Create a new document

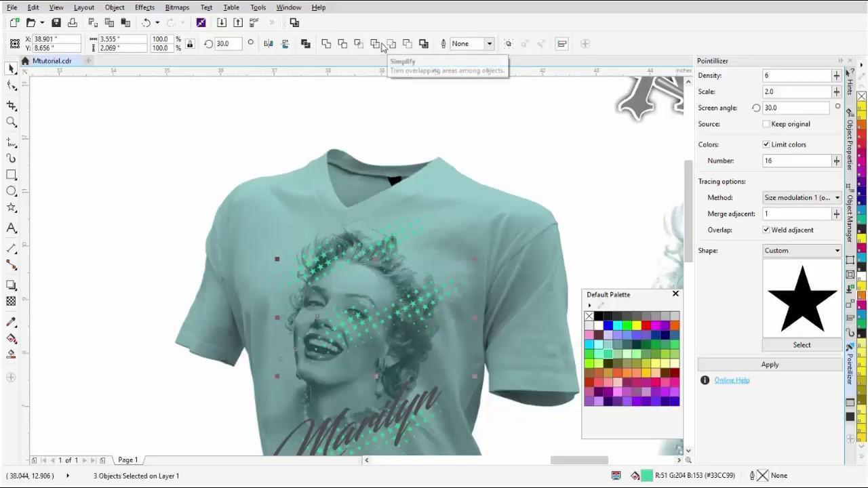15,23
